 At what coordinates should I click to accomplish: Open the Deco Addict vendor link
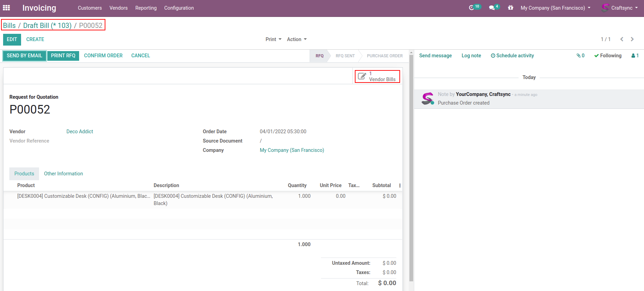pos(80,132)
